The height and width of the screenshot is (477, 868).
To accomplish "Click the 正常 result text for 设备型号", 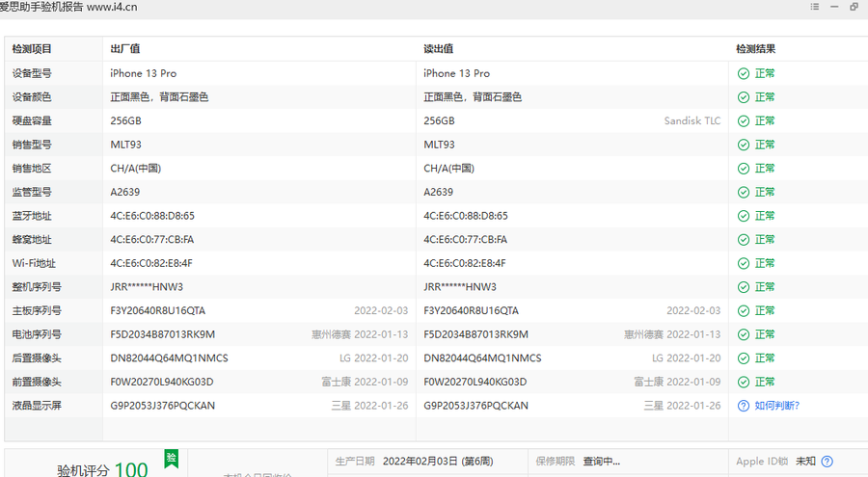I will [765, 73].
